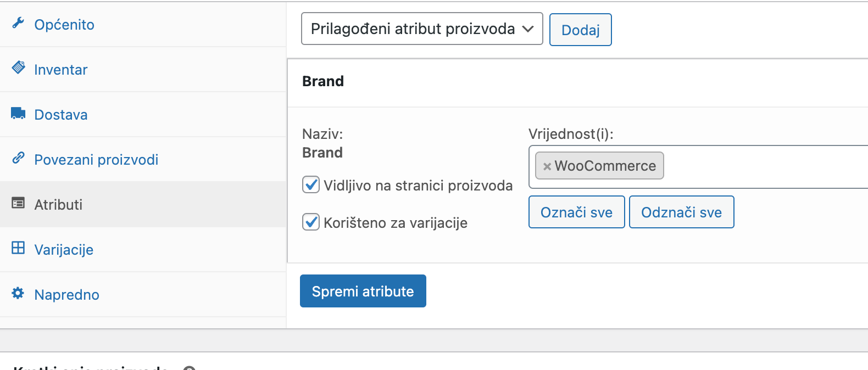Click the Označi sve button
The image size is (868, 370).
point(576,212)
